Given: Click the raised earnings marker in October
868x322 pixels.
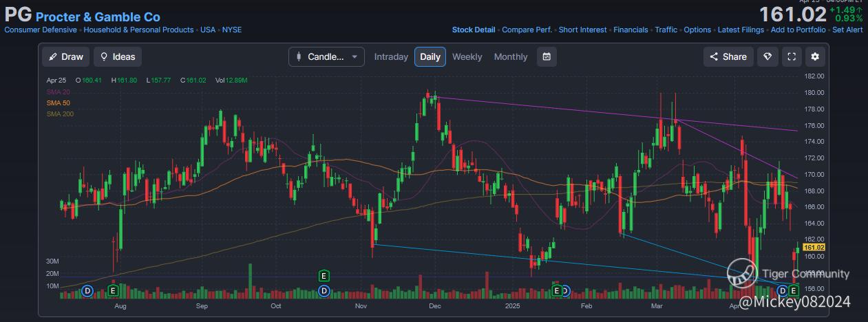Looking at the screenshot, I should (x=324, y=276).
